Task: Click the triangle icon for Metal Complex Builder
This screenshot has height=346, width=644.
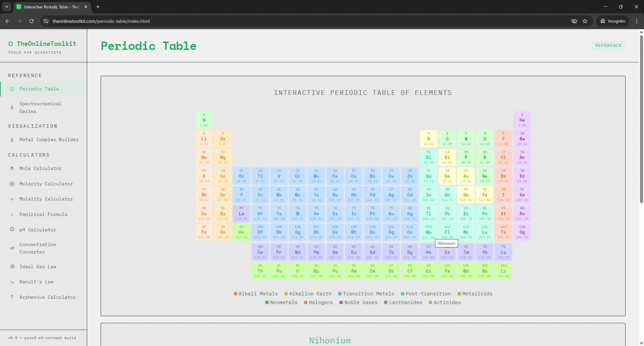Action: 12,140
